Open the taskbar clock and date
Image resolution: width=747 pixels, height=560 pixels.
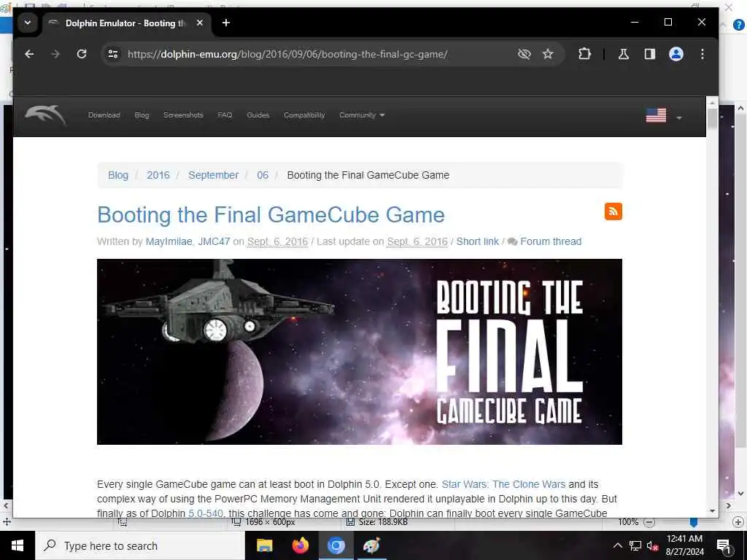pyautogui.click(x=684, y=545)
